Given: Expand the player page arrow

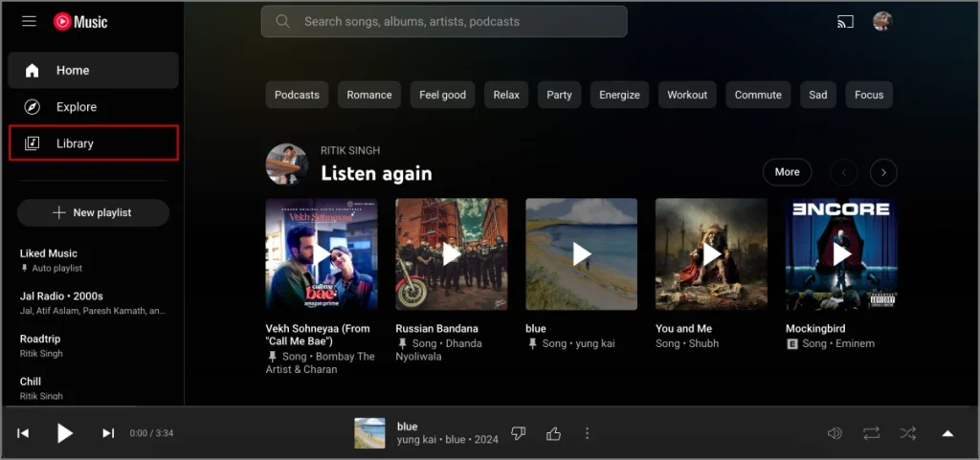Looking at the screenshot, I should [947, 433].
